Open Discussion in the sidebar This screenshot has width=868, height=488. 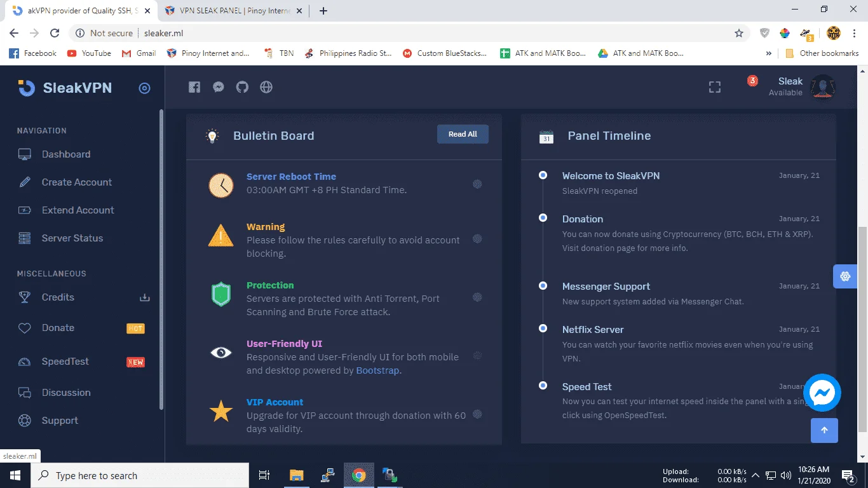(x=66, y=393)
